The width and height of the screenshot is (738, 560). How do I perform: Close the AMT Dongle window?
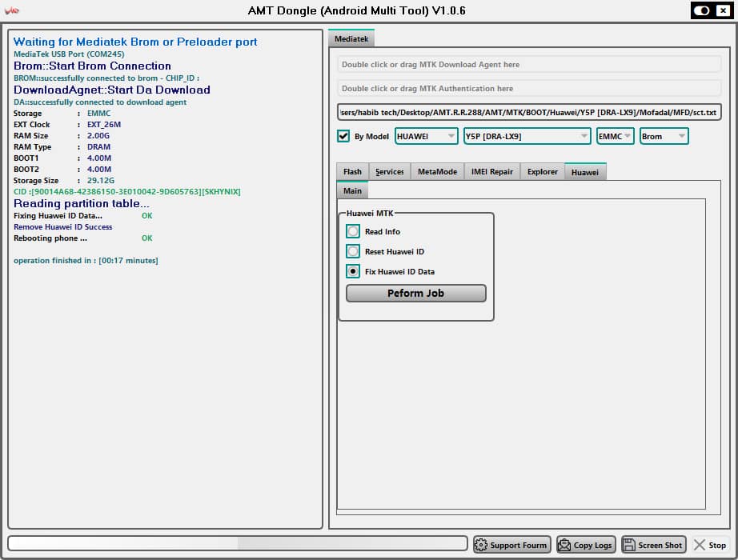click(x=723, y=10)
